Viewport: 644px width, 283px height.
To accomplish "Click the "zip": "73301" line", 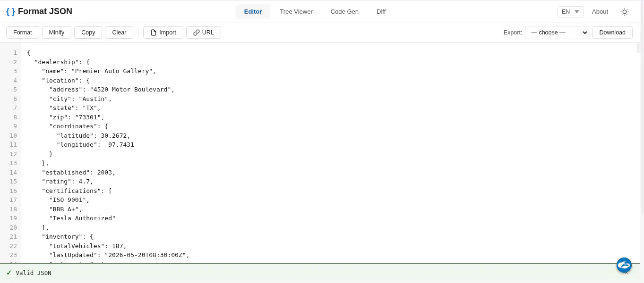I will [x=77, y=117].
